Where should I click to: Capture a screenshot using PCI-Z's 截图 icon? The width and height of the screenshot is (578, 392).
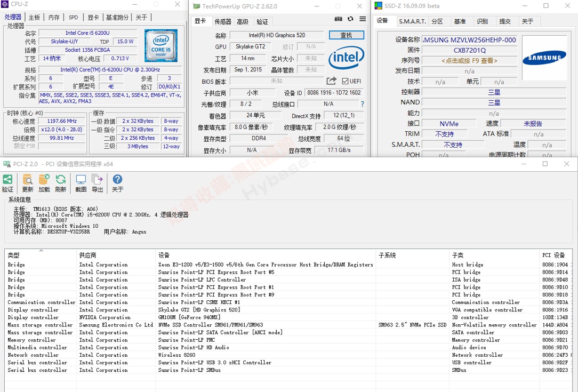click(x=81, y=180)
